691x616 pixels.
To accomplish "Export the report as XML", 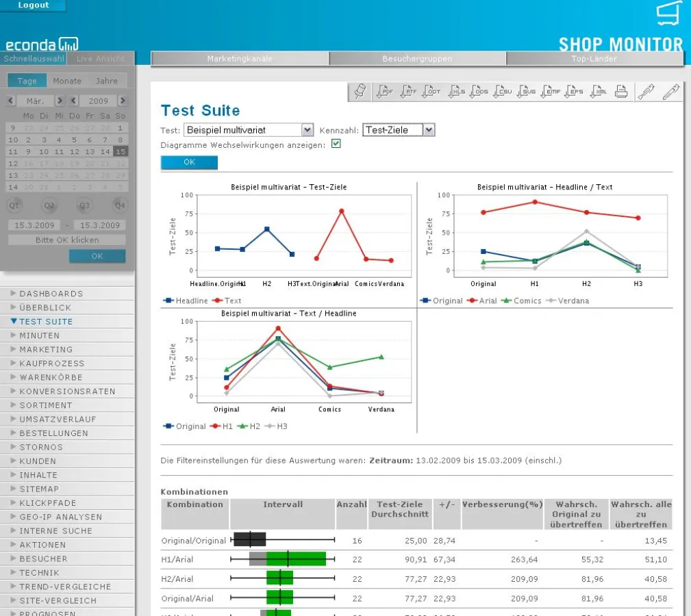I will pyautogui.click(x=597, y=91).
